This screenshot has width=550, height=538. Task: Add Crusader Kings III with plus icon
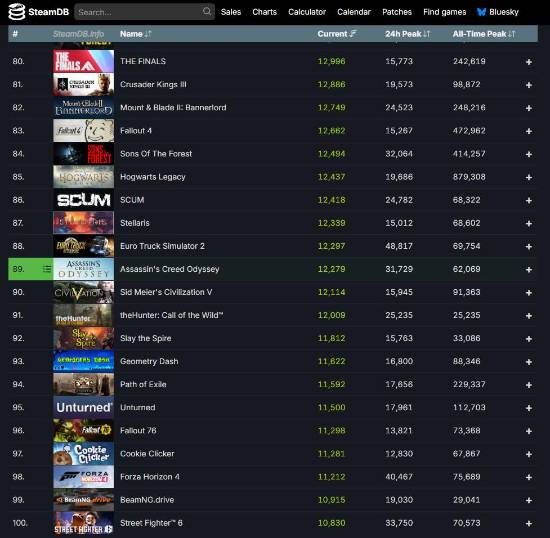pos(529,85)
